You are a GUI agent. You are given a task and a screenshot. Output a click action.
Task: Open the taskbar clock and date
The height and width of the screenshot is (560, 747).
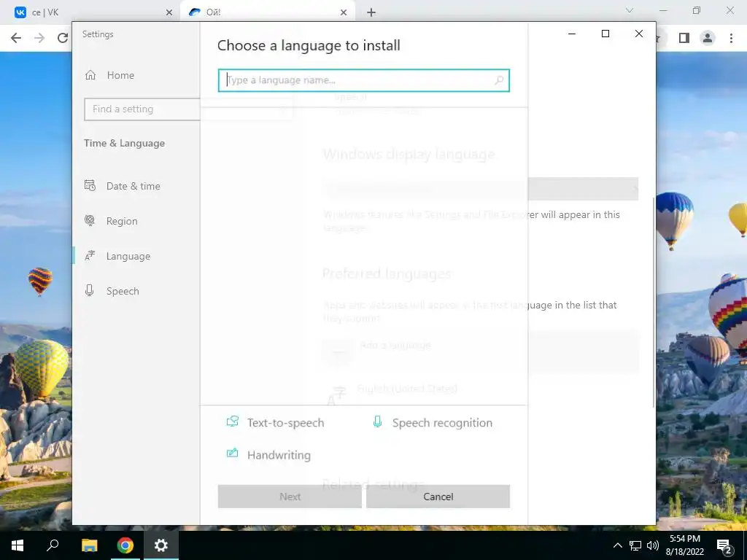[x=685, y=545]
